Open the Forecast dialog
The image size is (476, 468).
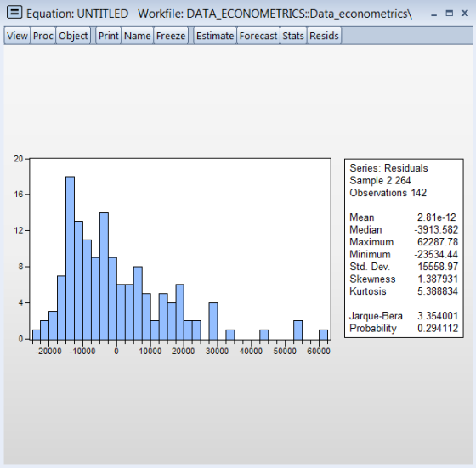258,36
